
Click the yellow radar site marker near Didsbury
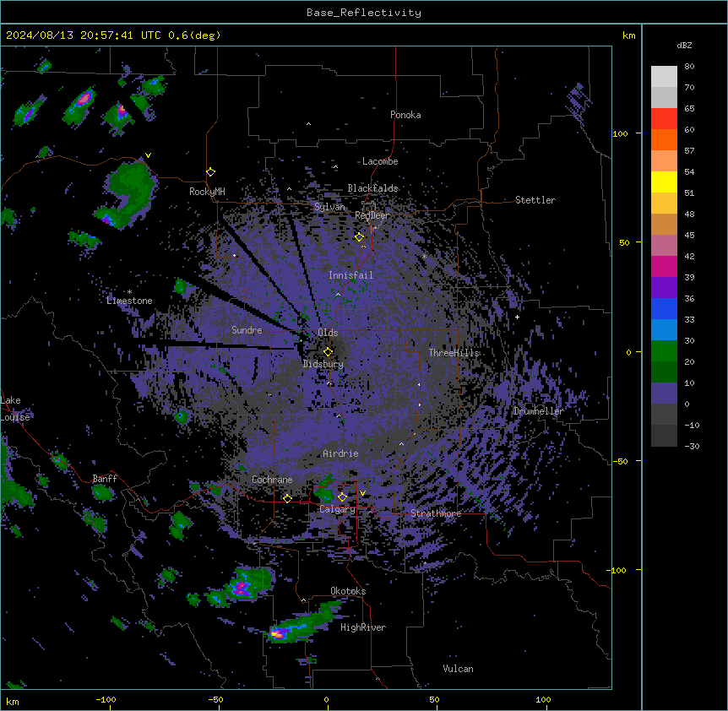[x=328, y=351]
